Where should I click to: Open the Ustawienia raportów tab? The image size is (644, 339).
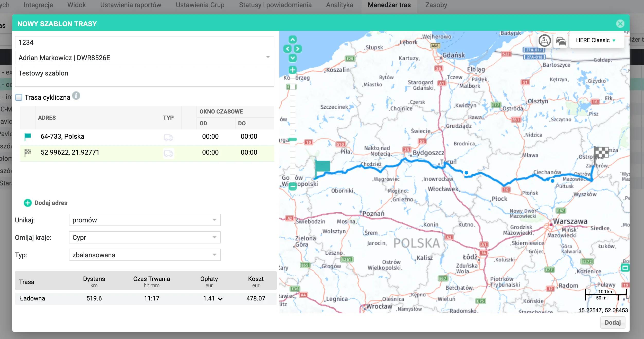point(131,5)
